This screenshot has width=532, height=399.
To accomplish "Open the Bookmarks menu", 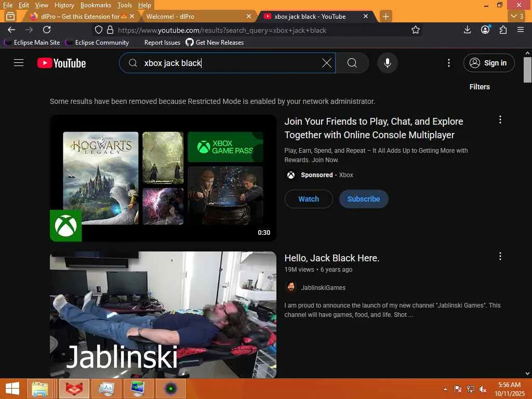I will coord(96,5).
